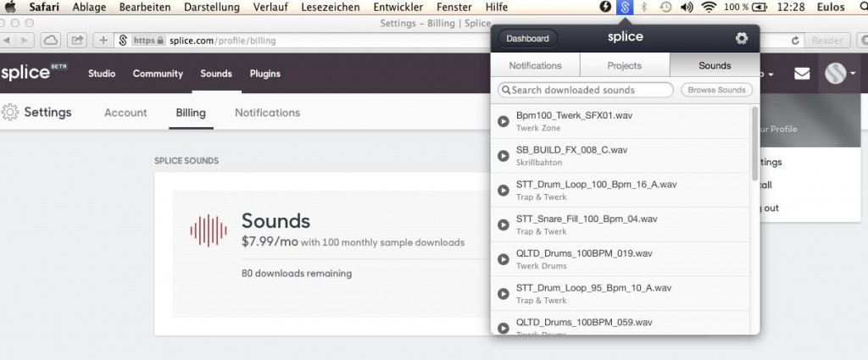Viewport: 868px width, 360px height.
Task: Focus the Search downloaded sounds field
Action: (x=589, y=90)
